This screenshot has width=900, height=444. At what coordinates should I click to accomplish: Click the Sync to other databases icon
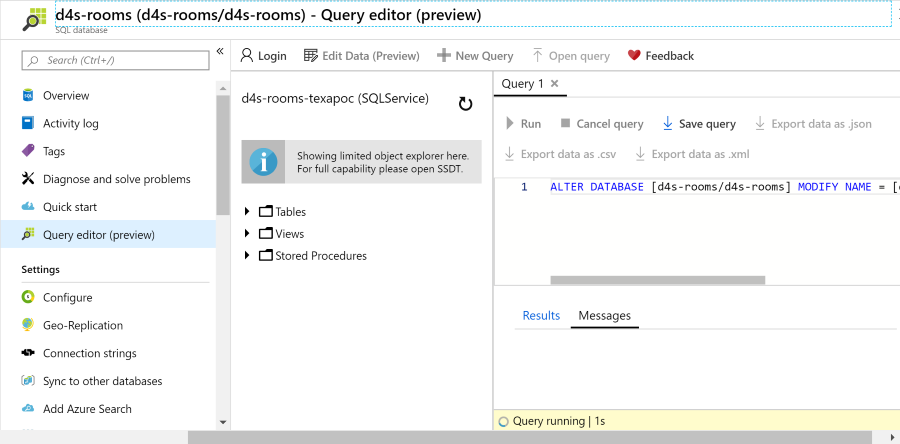coord(28,381)
